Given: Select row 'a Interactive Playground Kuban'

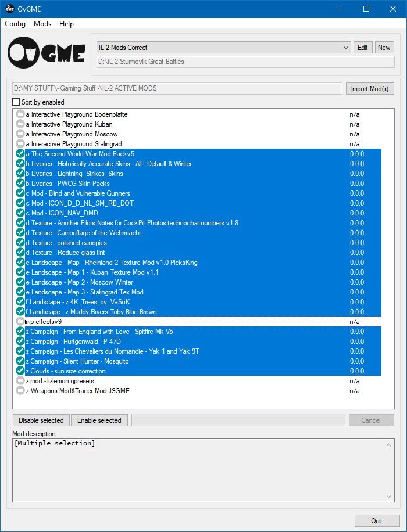Looking at the screenshot, I should [x=203, y=124].
